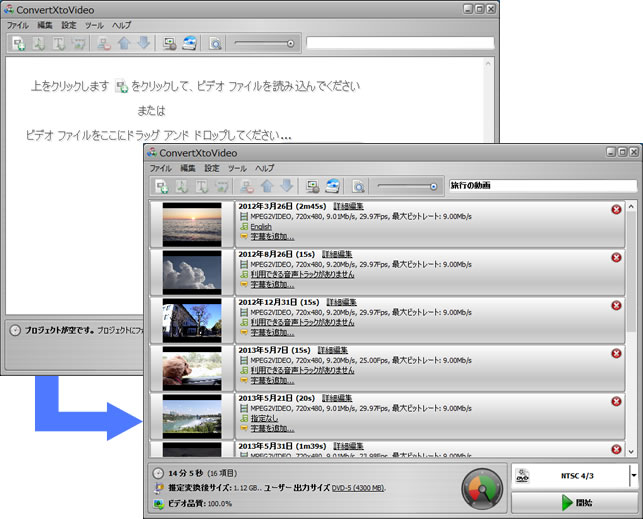This screenshot has height=519, width=643.
Task: Open ヘルプ menu in front window
Action: (x=264, y=168)
